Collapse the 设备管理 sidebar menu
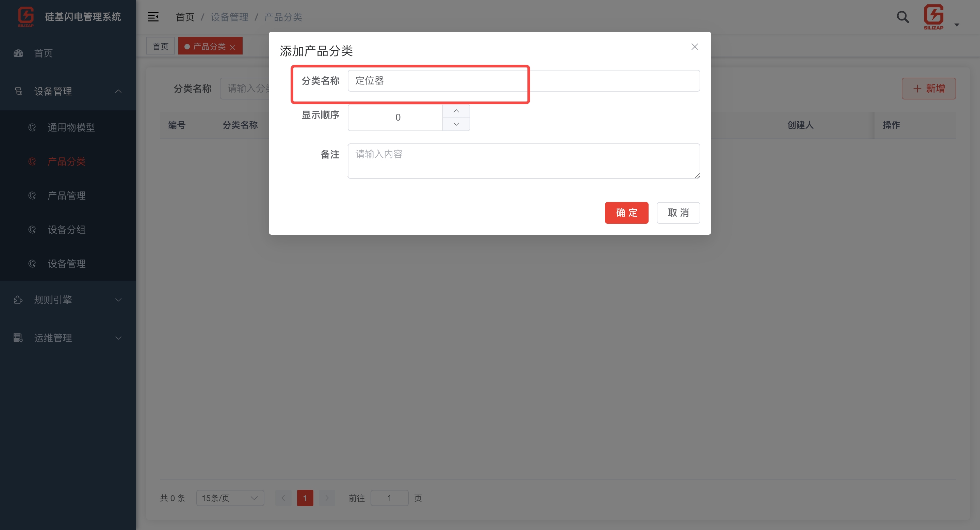980x530 pixels. 118,91
